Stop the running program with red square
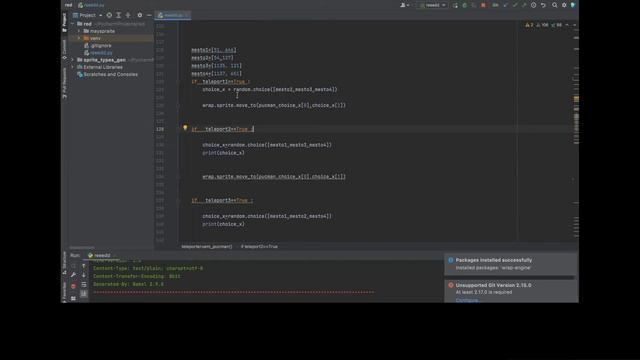This screenshot has width=640, height=360. tap(483, 5)
